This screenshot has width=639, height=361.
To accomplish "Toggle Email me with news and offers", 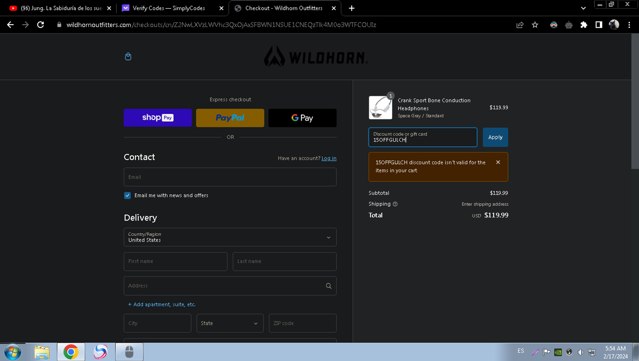I will click(128, 196).
